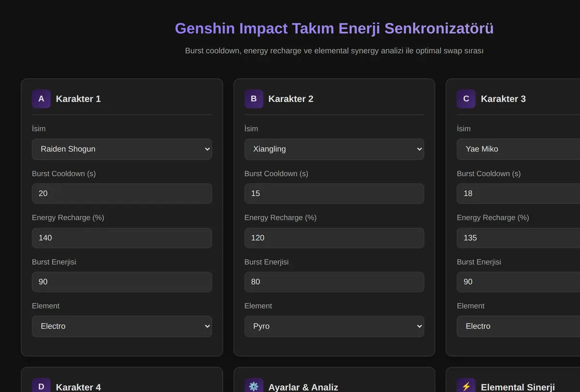Click the İsim label in Karakter 3
Screen dimensions: 580x392
click(x=464, y=129)
